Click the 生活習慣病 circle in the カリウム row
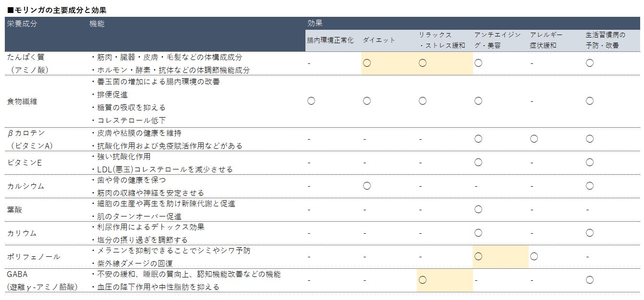The width and height of the screenshot is (644, 300). pyautogui.click(x=590, y=233)
